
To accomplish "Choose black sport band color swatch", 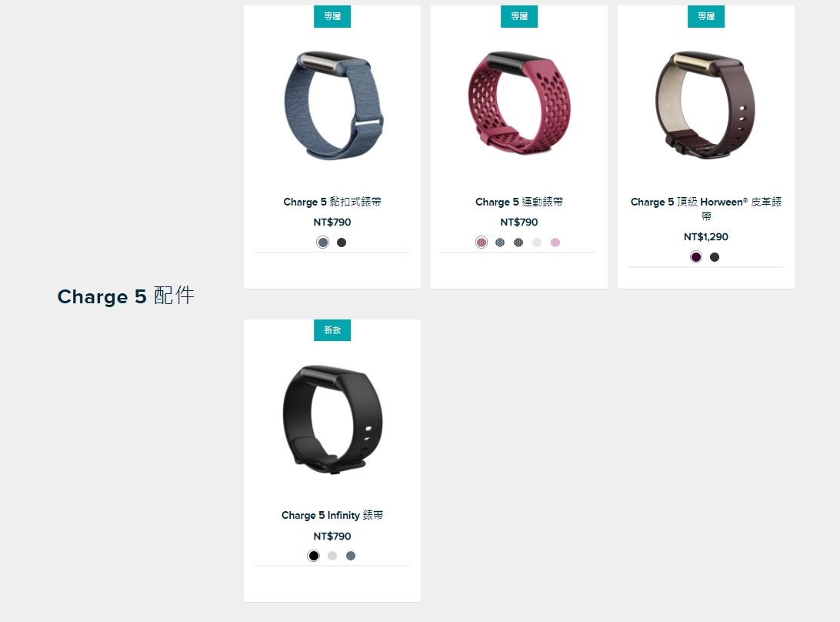I will 518,242.
